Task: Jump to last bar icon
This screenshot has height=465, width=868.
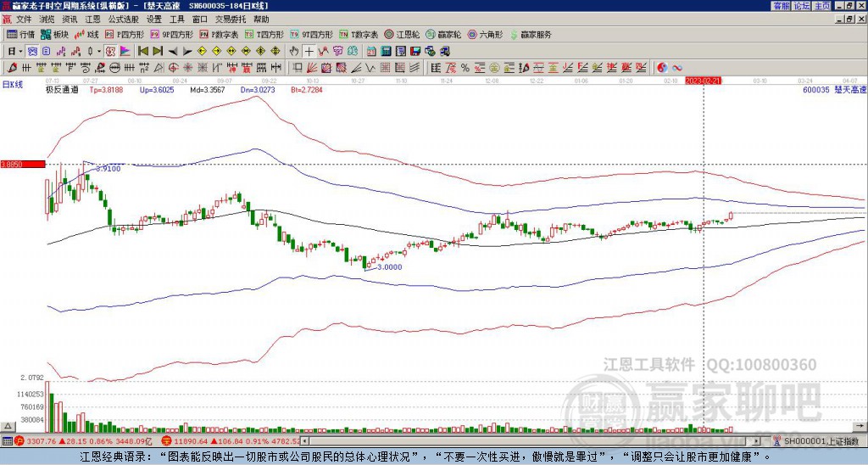Action: [158, 52]
